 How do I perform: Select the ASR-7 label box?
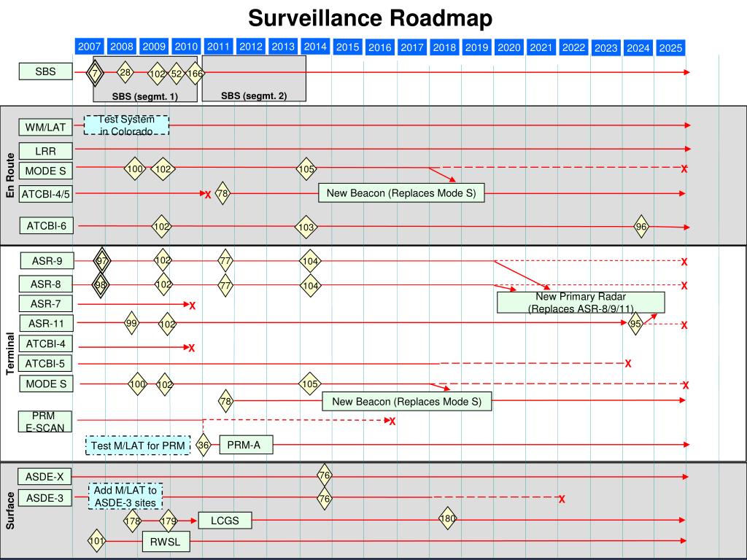pos(46,303)
